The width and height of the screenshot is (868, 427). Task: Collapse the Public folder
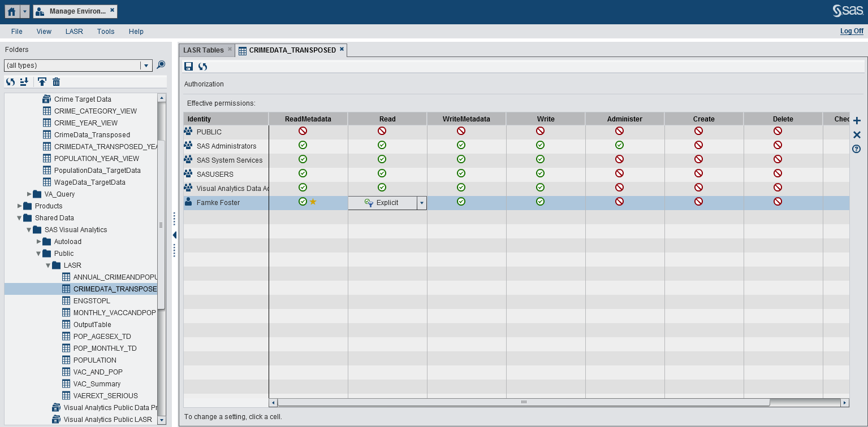38,253
